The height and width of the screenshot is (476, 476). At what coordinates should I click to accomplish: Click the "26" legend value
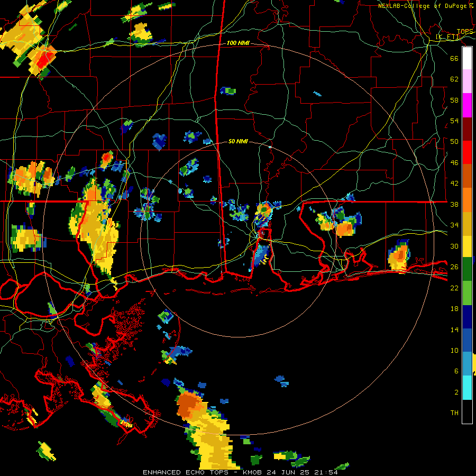(454, 267)
